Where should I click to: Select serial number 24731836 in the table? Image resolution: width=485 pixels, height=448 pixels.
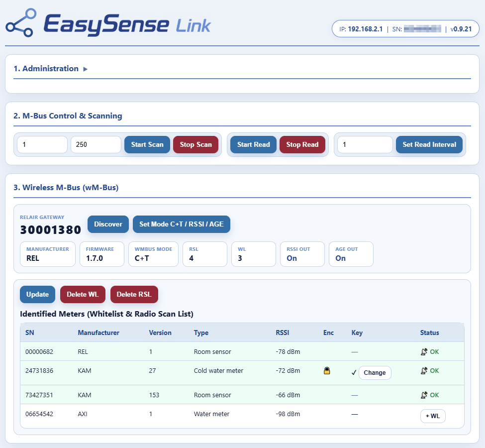point(39,371)
